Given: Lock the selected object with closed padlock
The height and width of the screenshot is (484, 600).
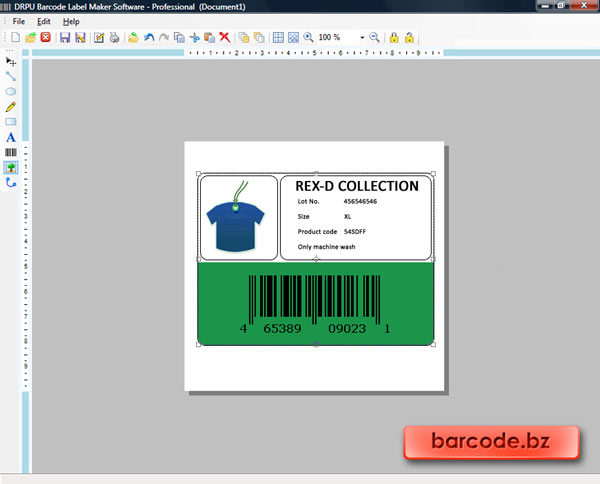Looking at the screenshot, I should click(x=394, y=37).
